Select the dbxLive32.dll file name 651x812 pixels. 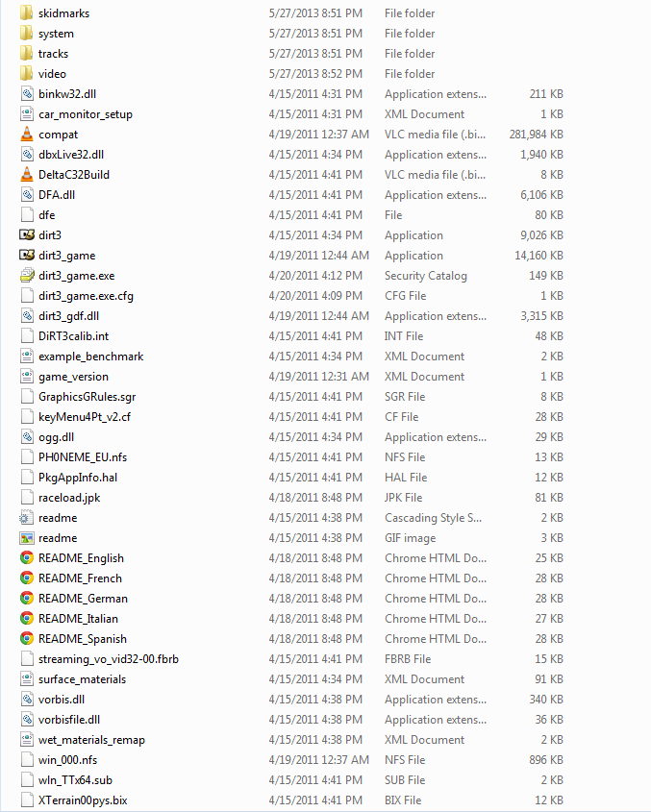pyautogui.click(x=71, y=155)
